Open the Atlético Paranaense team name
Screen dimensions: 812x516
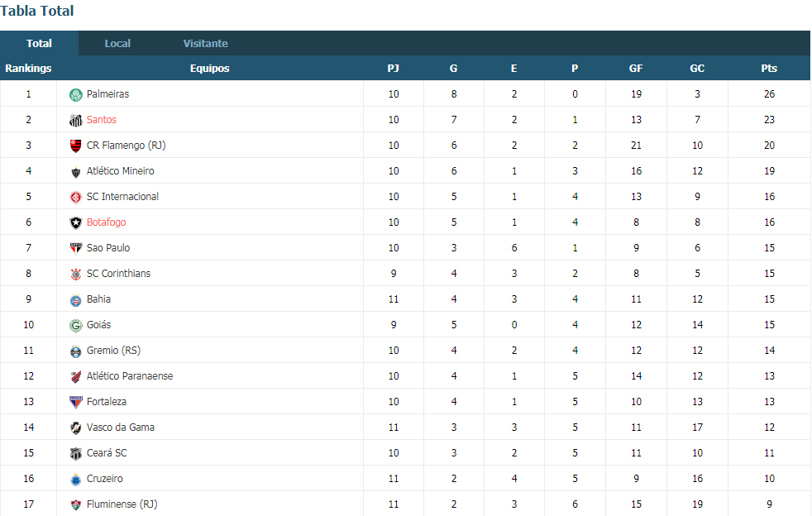(x=130, y=376)
